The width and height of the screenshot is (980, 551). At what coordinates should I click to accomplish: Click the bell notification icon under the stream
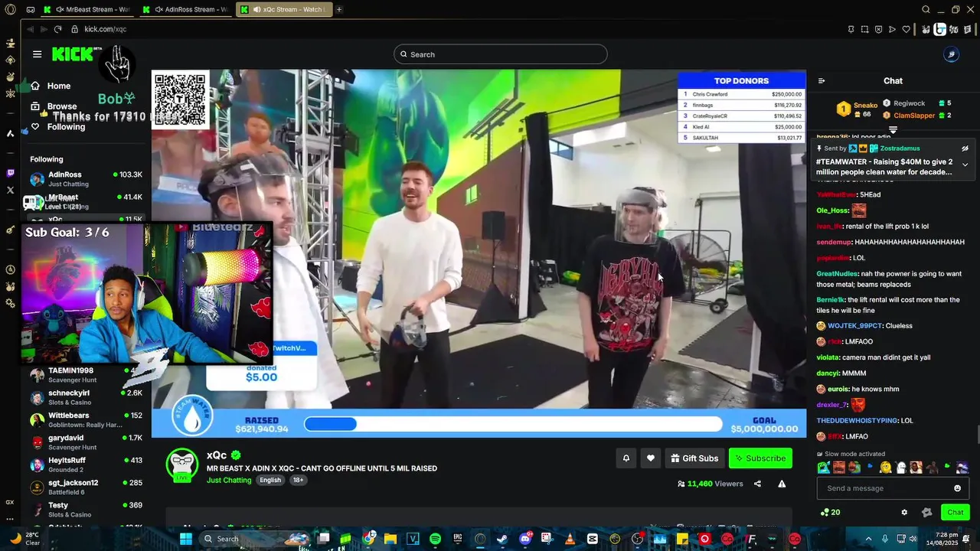(x=626, y=458)
